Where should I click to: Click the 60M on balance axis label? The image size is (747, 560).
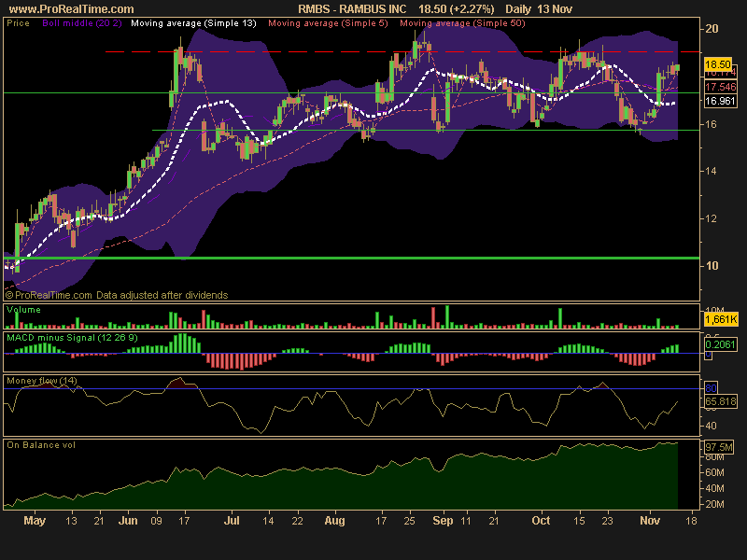tap(714, 472)
